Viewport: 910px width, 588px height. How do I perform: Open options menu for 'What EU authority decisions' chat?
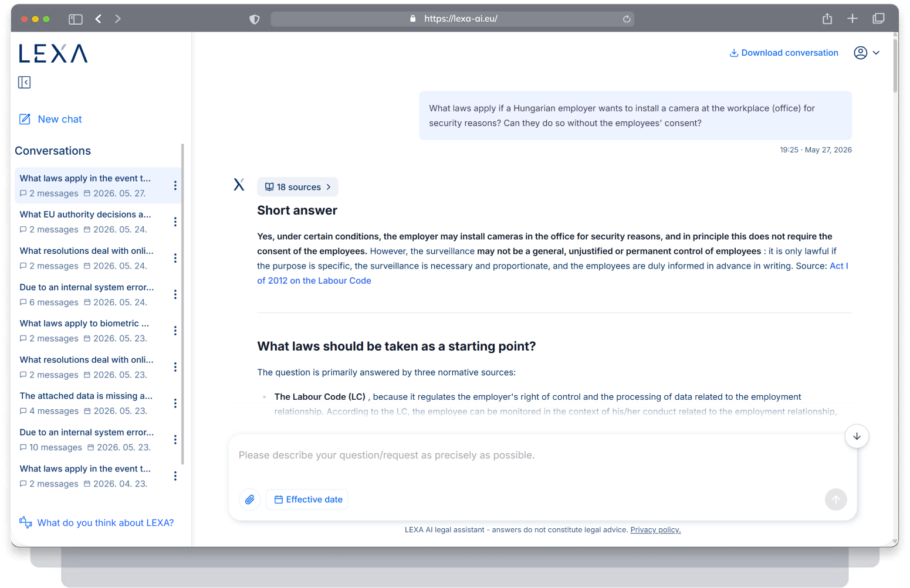click(x=175, y=222)
